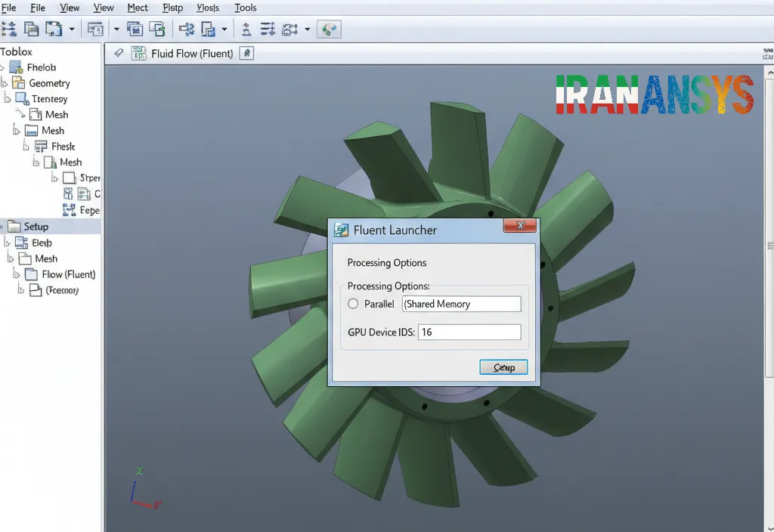This screenshot has width=774, height=532.
Task: Click the upward arrow stamp toolbar icon
Action: pos(246,29)
